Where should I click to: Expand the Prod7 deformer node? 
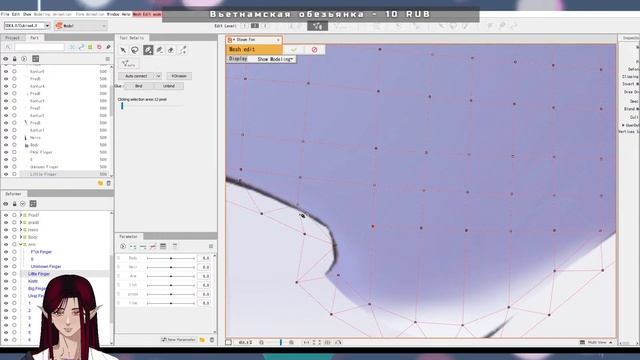click(21, 215)
